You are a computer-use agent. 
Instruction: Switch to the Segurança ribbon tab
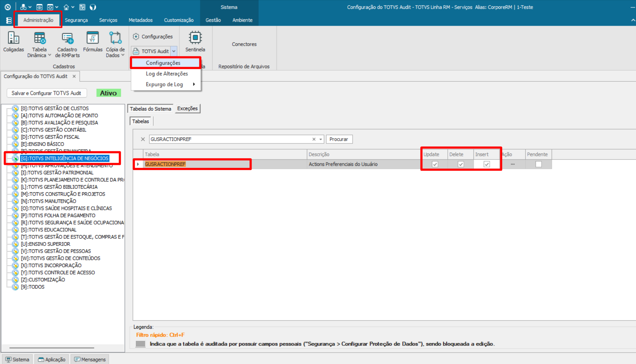[76, 20]
